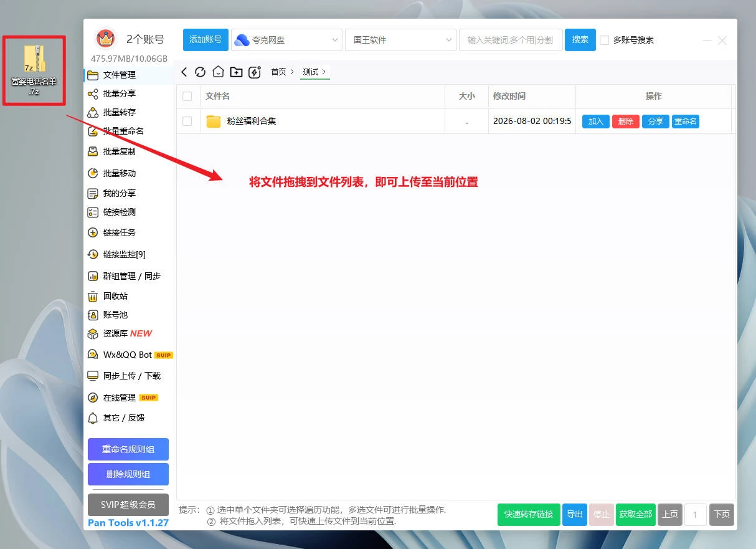Open the 夸克网盘 cloud drive dropdown

(287, 40)
